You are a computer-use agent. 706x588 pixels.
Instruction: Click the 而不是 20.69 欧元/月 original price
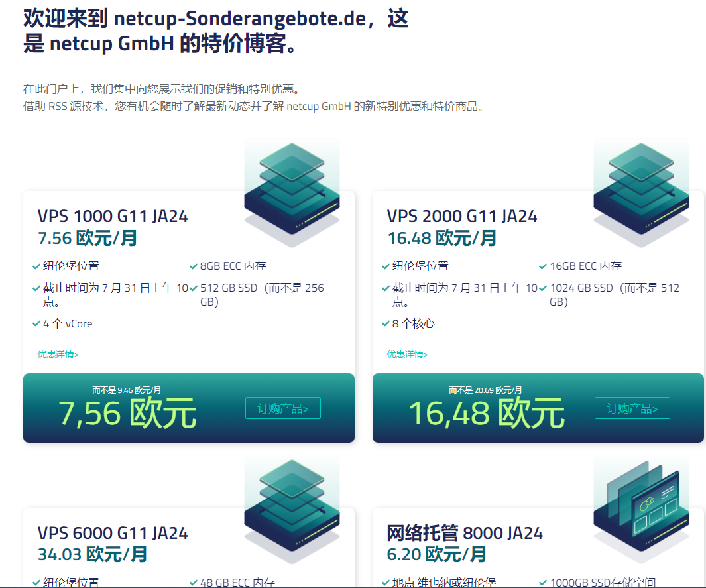click(485, 390)
